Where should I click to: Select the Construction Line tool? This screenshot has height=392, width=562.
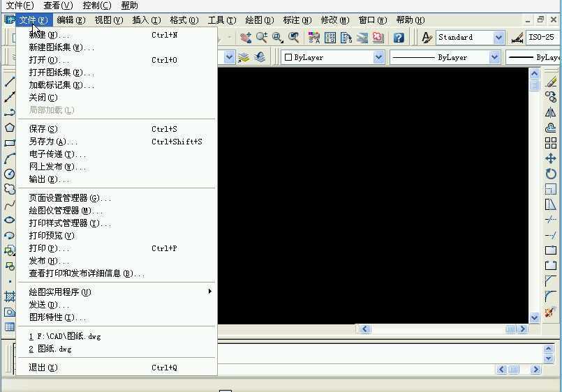tap(10, 97)
